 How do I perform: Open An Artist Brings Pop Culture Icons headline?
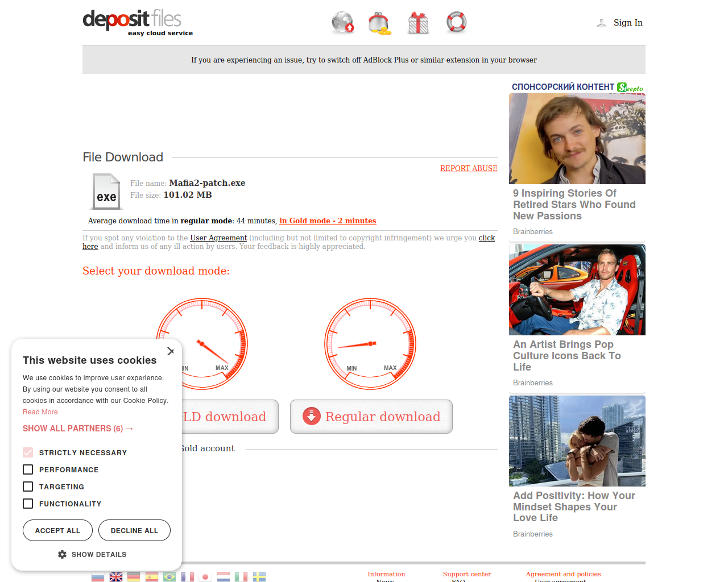point(567,356)
